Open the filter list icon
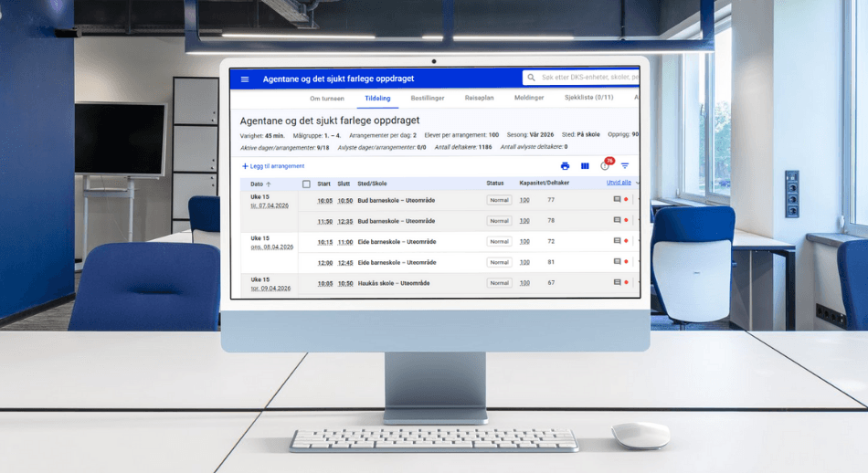 coord(625,166)
